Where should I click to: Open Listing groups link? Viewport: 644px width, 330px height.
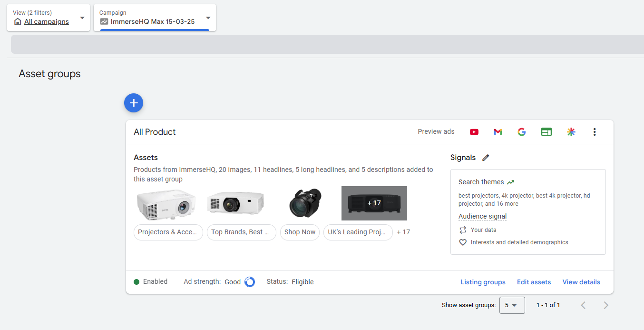click(x=483, y=282)
